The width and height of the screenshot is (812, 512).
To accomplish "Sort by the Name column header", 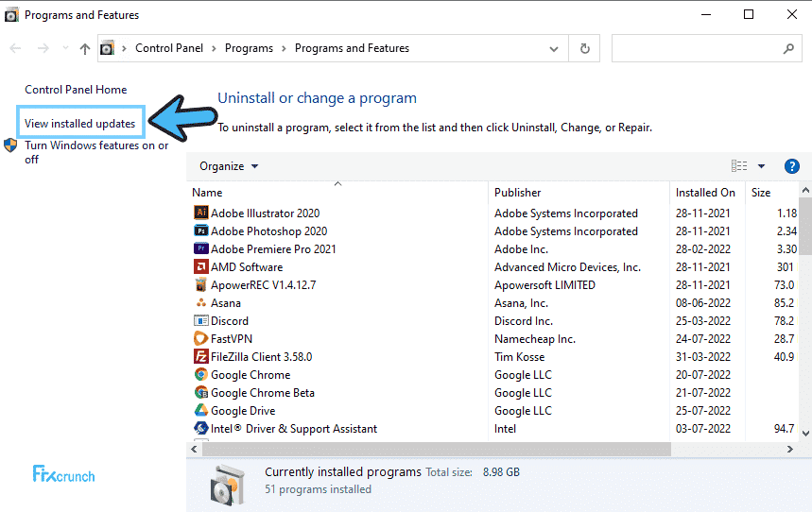I will [x=337, y=192].
